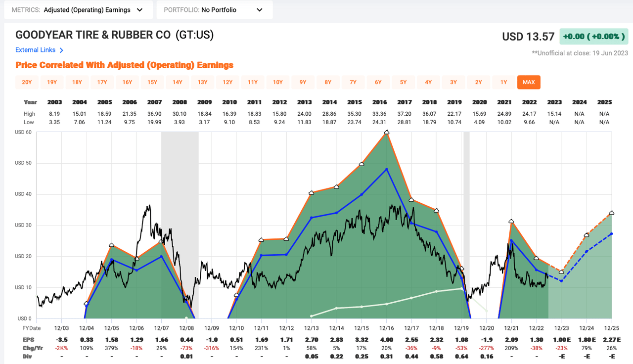Choose the 11Y range button
This screenshot has width=633, height=364.
point(253,82)
